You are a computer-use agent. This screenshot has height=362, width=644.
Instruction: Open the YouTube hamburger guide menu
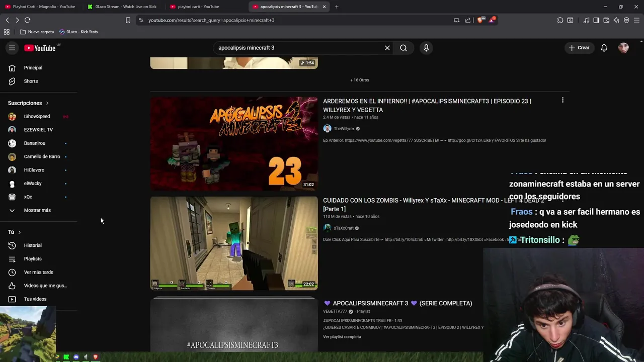pyautogui.click(x=12, y=48)
